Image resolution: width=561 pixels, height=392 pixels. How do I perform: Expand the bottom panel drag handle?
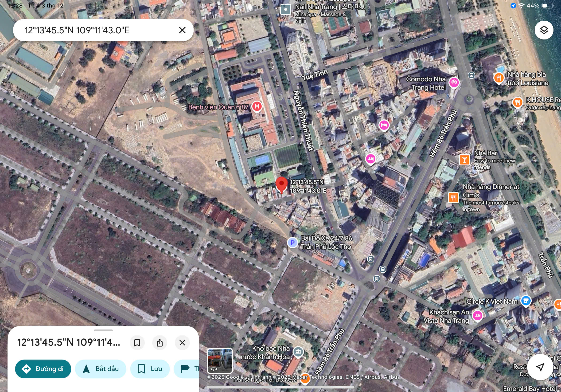(103, 330)
